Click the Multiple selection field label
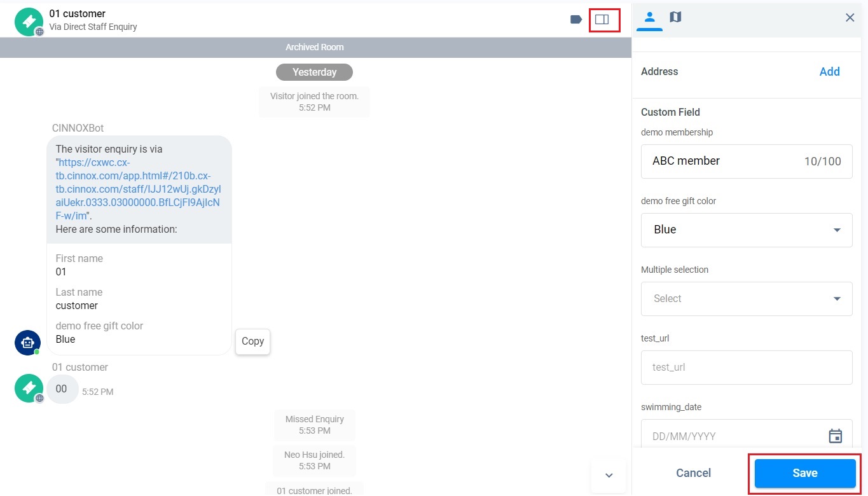The width and height of the screenshot is (868, 496). click(x=675, y=270)
